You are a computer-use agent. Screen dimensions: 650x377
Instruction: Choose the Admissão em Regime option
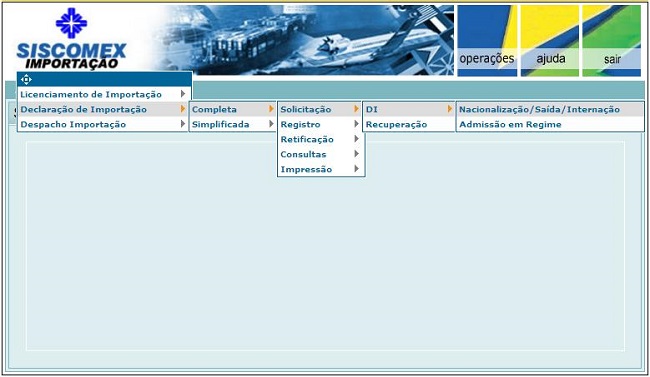coord(551,124)
